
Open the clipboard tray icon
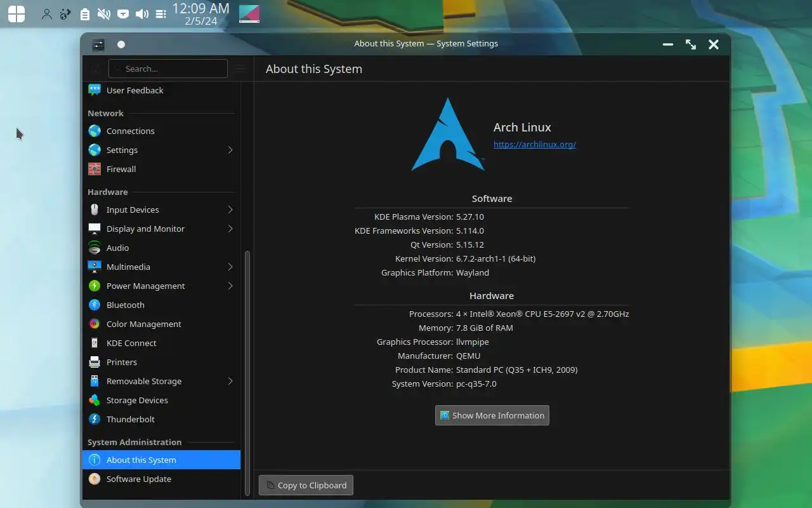click(84, 14)
